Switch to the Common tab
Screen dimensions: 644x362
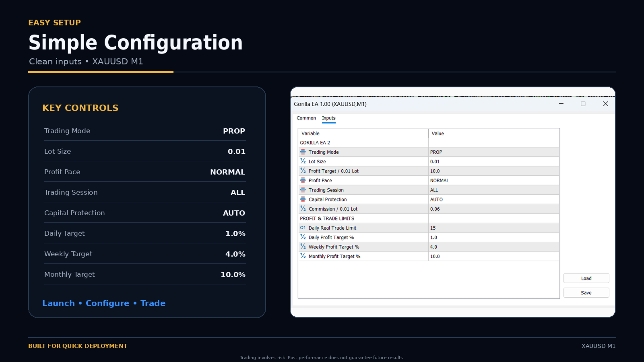[x=306, y=118]
